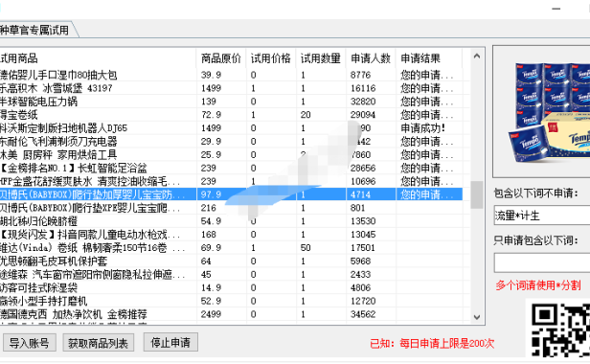This screenshot has width=590, height=364.
Task: Click trial quantity cell 50
Action: tap(306, 248)
